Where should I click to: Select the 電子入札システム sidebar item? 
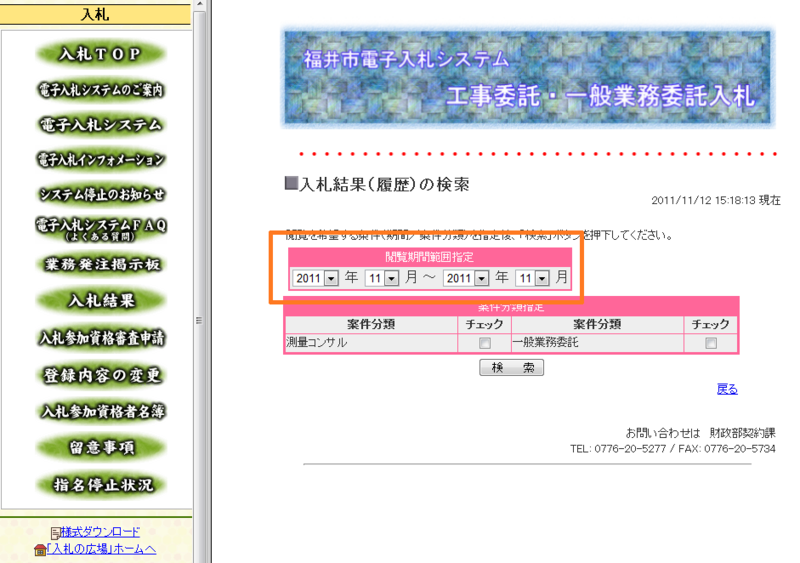[101, 125]
